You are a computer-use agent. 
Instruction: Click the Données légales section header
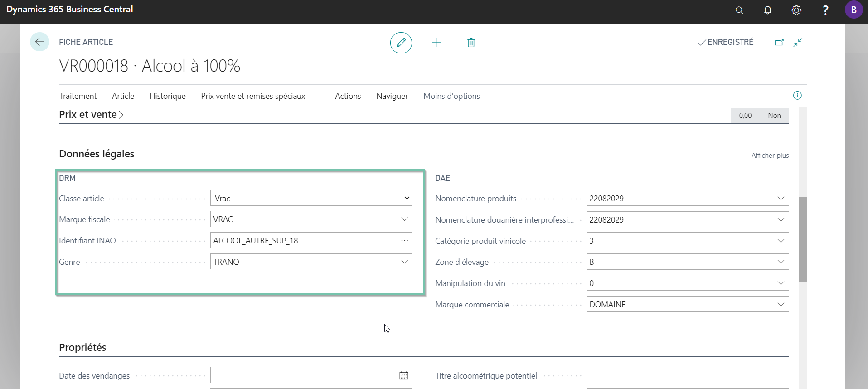[97, 154]
